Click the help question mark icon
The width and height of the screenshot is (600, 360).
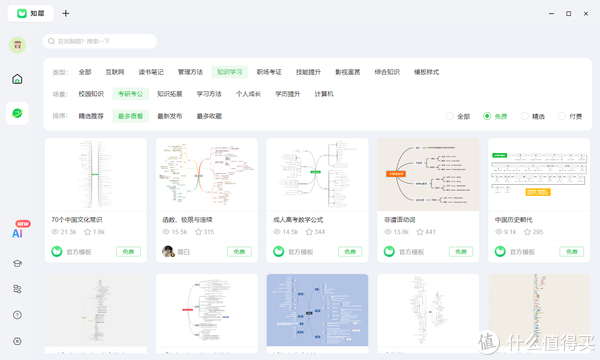(17, 315)
